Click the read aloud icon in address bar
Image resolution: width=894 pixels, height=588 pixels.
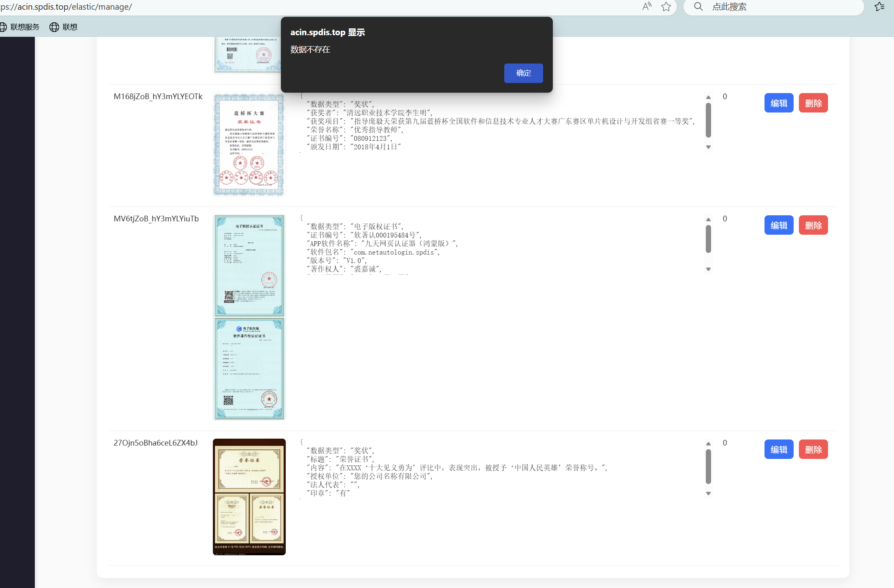pyautogui.click(x=647, y=6)
